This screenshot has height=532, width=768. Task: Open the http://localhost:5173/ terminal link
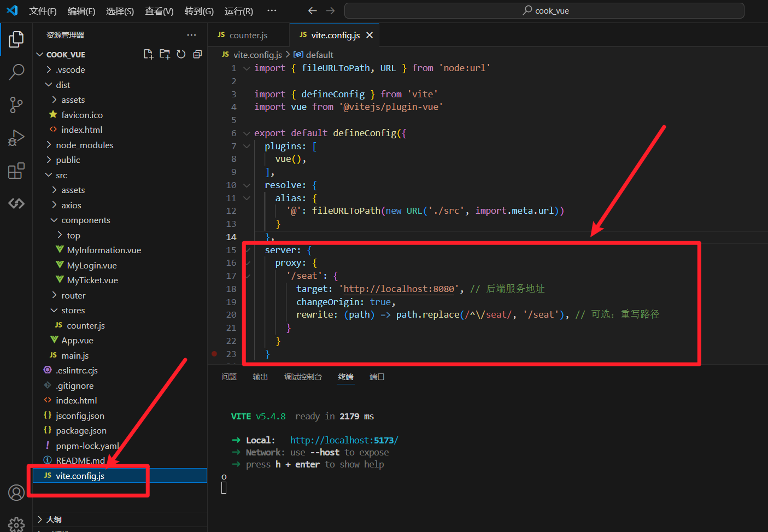pos(344,440)
